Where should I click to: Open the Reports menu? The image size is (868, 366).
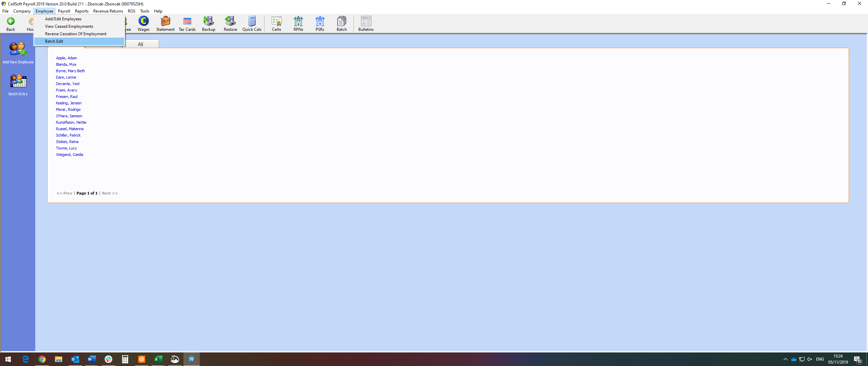(x=81, y=11)
